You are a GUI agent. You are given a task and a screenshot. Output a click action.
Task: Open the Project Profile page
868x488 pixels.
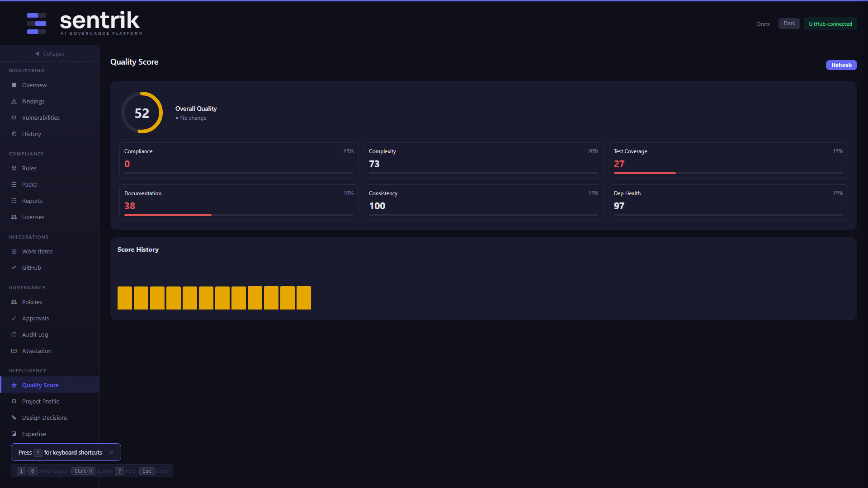(x=41, y=401)
